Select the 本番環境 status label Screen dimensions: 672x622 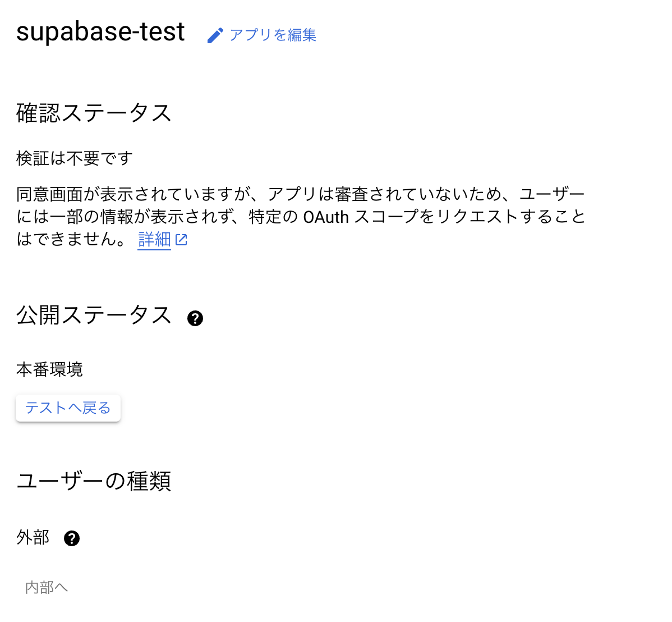[x=49, y=369]
